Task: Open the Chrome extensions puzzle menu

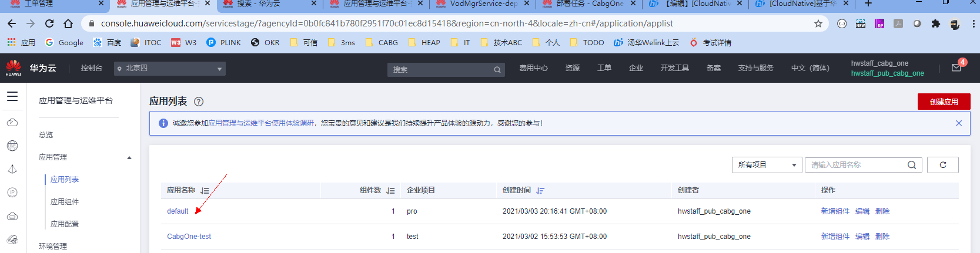Action: pos(936,23)
